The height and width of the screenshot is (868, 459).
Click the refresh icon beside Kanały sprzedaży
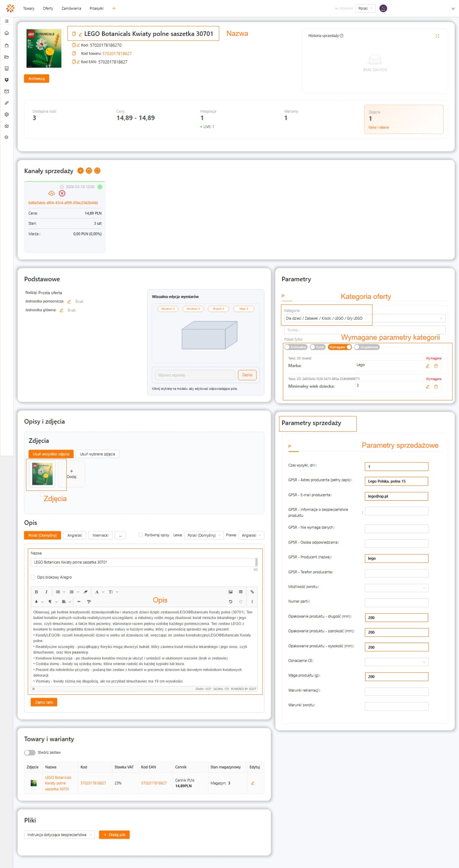tap(97, 171)
